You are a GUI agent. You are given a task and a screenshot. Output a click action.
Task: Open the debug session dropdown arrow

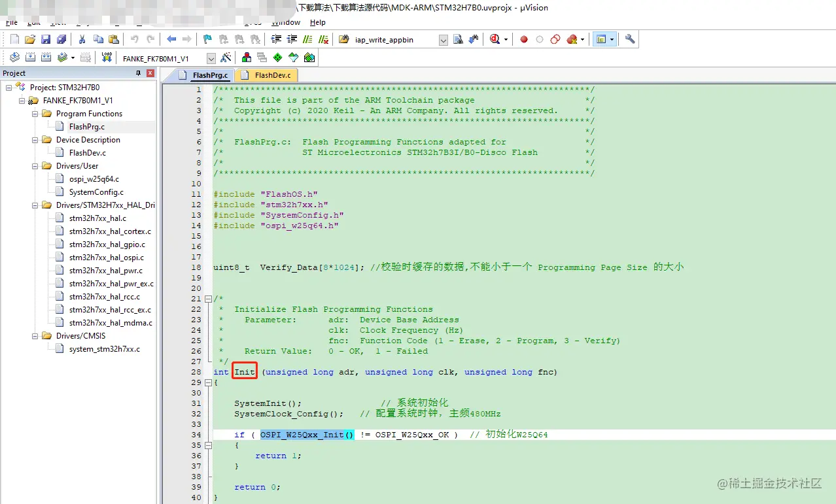[506, 39]
